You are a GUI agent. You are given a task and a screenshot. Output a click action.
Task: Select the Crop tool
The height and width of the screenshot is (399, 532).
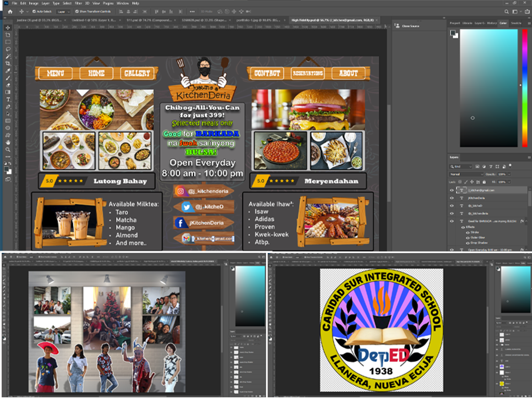[x=8, y=64]
